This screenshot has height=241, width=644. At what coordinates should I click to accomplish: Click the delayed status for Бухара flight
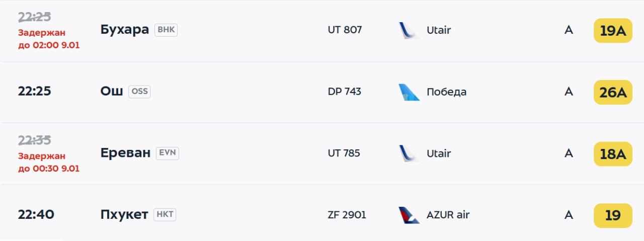(x=49, y=39)
